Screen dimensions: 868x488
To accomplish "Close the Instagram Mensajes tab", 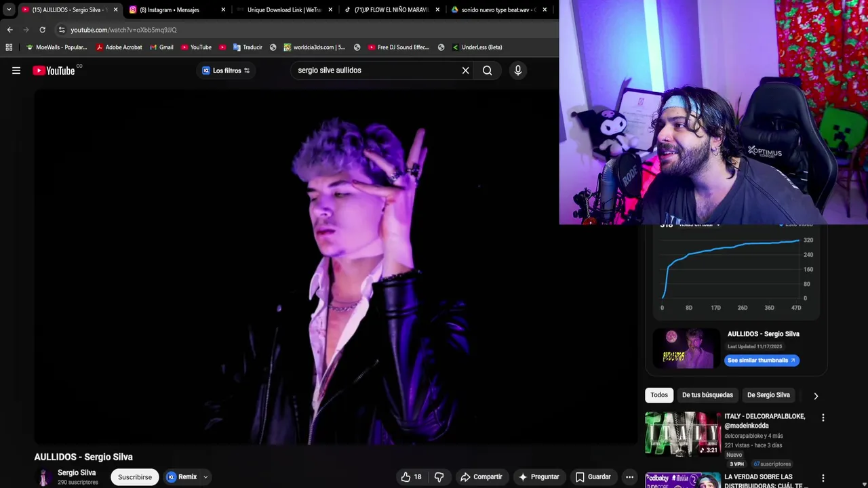I will (223, 9).
